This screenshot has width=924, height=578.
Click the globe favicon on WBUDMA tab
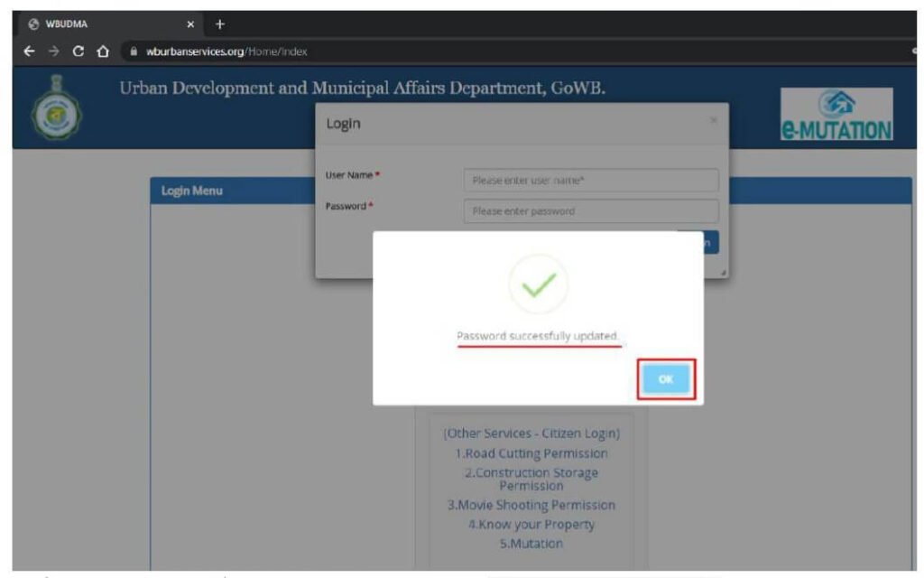33,24
